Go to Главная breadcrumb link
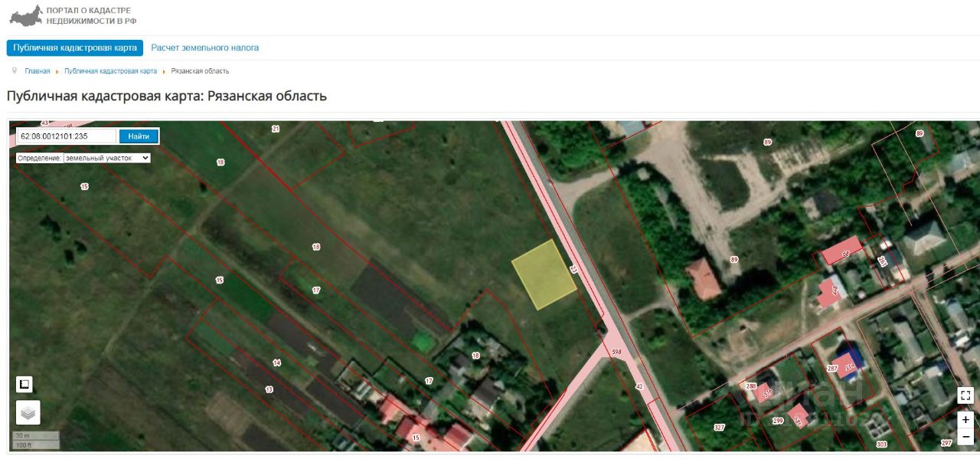 coord(37,71)
